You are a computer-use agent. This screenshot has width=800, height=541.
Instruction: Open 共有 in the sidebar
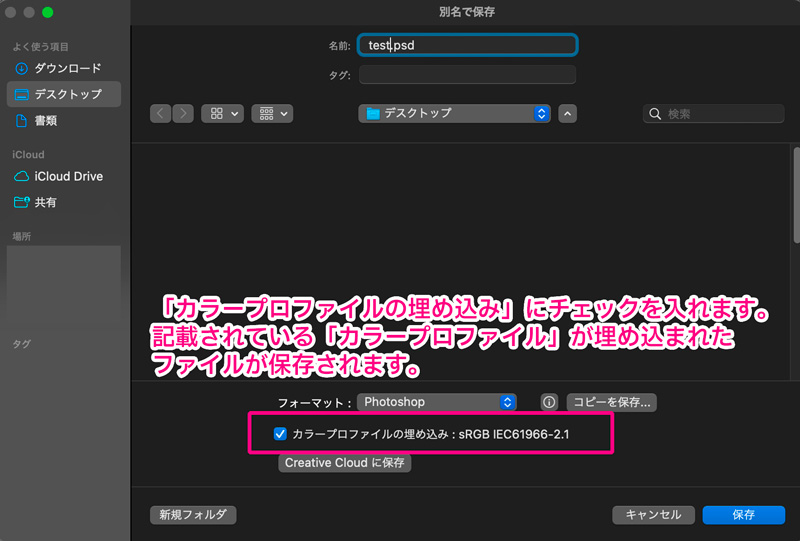tap(45, 202)
